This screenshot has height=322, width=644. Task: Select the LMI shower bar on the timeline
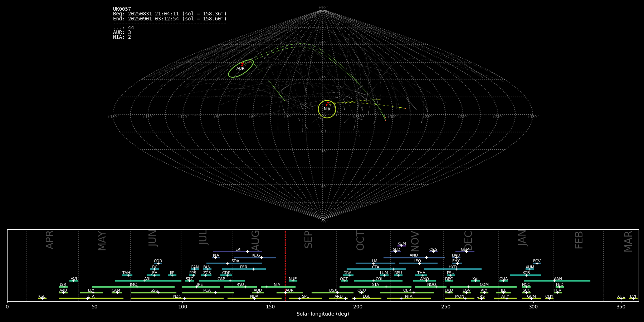[375, 263]
